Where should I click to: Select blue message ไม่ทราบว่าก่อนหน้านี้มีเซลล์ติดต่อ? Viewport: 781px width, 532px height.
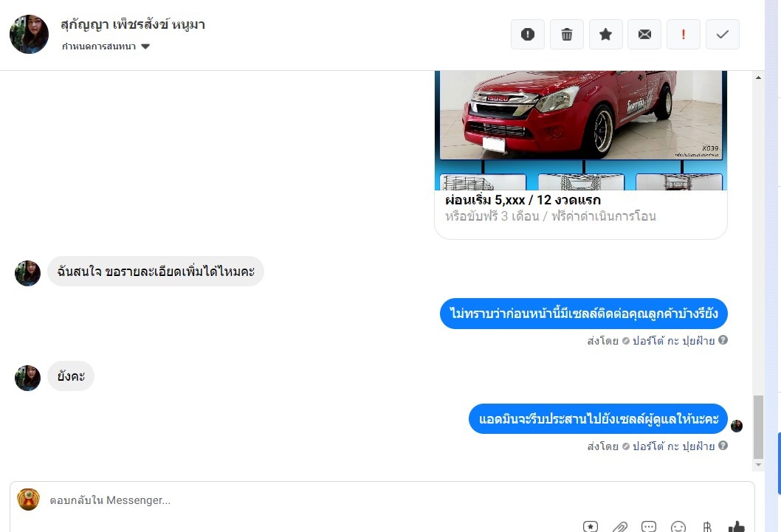click(x=584, y=314)
